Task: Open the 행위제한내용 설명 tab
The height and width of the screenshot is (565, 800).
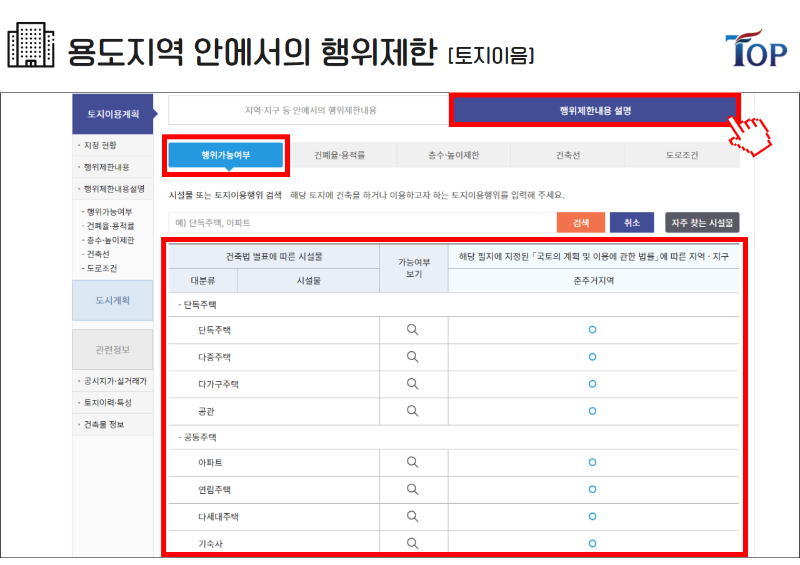Action: [x=595, y=110]
